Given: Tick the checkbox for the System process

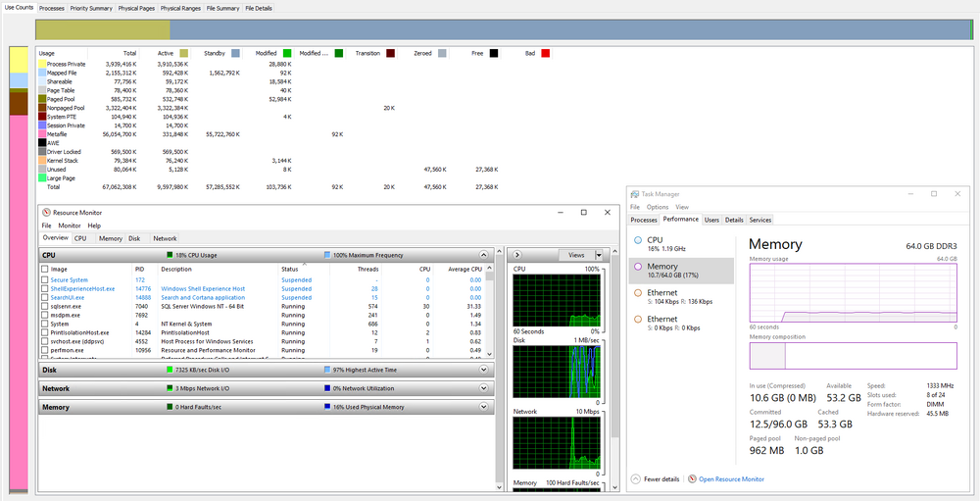Looking at the screenshot, I should [x=44, y=324].
